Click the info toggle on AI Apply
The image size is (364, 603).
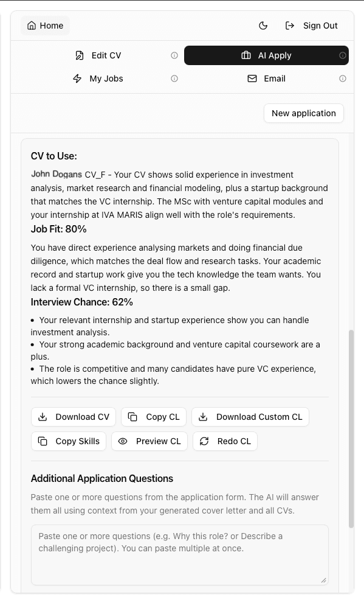tap(342, 55)
